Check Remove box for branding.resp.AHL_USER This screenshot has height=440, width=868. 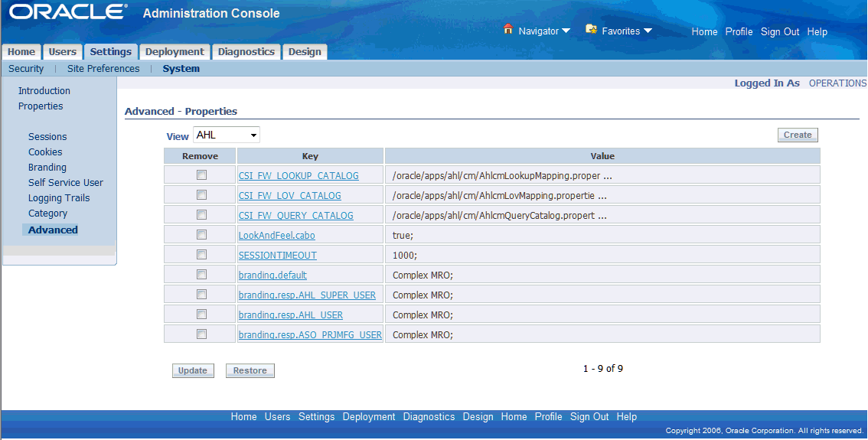[x=201, y=315]
